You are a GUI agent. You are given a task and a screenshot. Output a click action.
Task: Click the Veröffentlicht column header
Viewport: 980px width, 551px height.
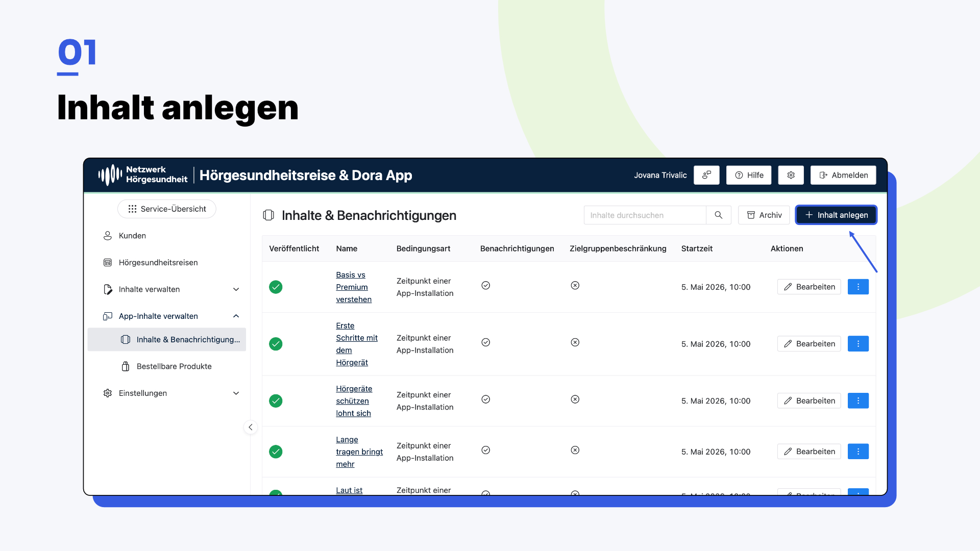coord(294,248)
